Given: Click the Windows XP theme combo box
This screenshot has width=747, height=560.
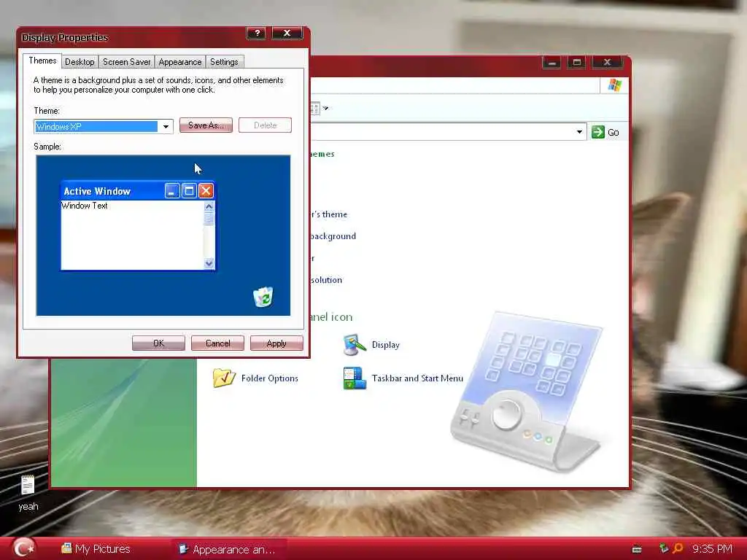Looking at the screenshot, I should [x=104, y=127].
